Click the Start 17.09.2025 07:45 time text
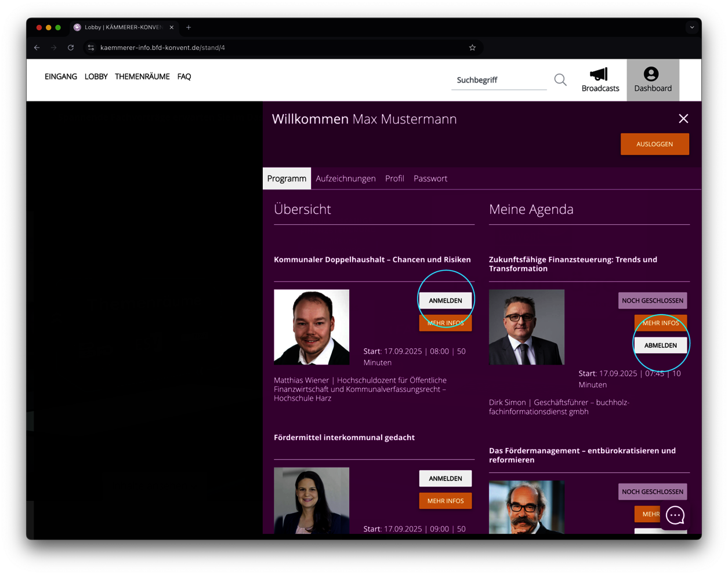728x575 pixels. tap(630, 379)
